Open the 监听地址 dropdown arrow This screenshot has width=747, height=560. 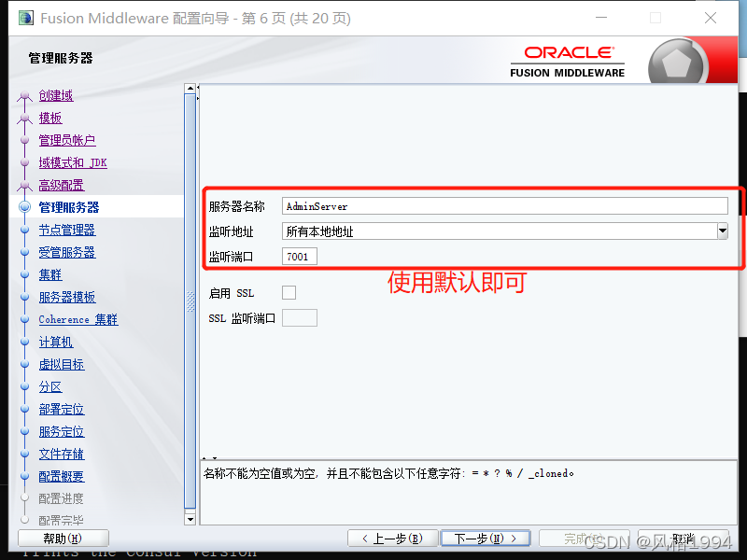point(722,231)
